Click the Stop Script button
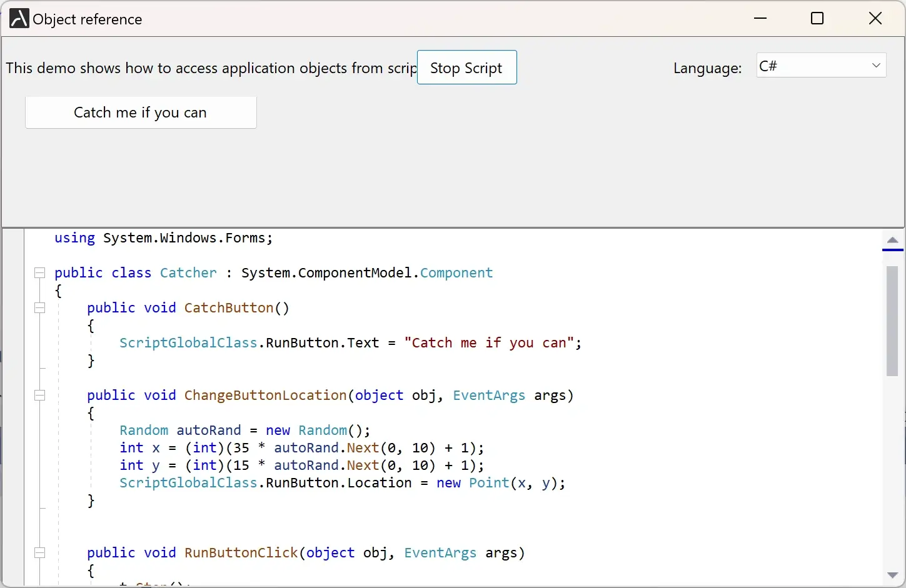 (x=466, y=67)
